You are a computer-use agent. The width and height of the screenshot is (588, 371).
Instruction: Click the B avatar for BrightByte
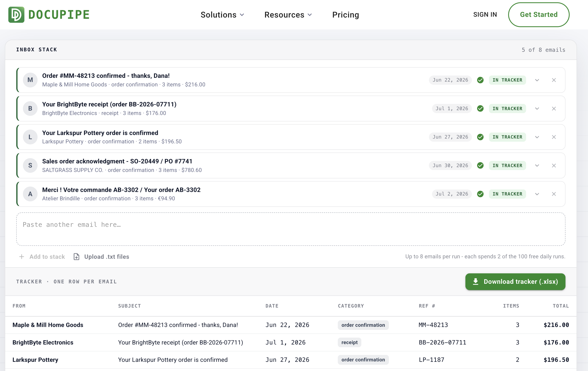coord(30,109)
